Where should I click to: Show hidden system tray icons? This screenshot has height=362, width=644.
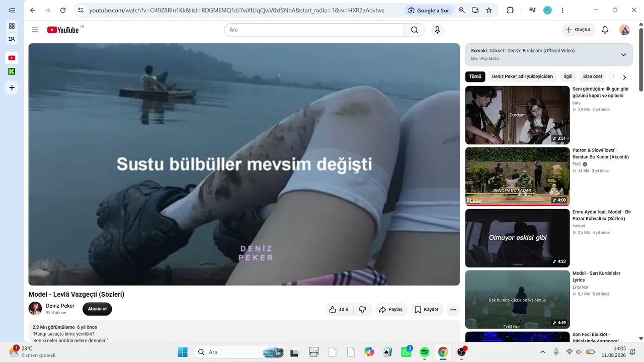pos(542,352)
